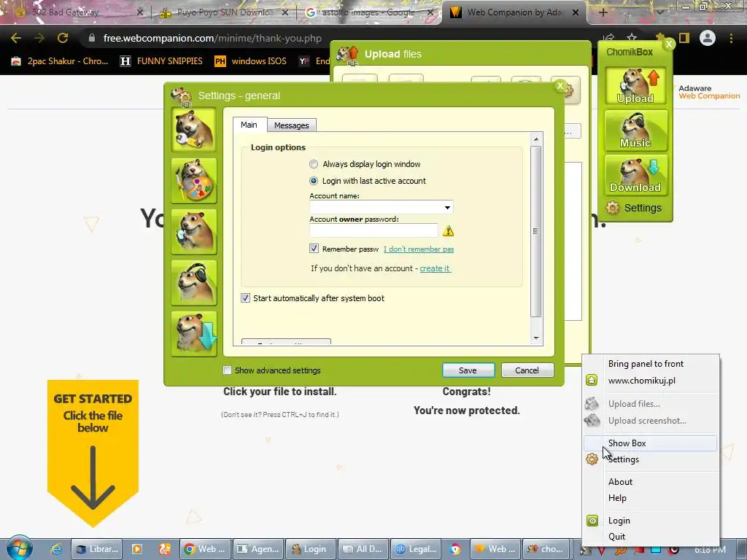
Task: Open the appearance settings hamster with palette icon
Action: [x=194, y=181]
